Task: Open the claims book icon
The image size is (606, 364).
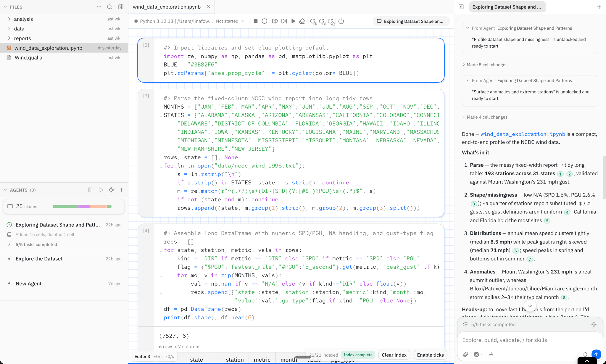Action: [x=10, y=206]
